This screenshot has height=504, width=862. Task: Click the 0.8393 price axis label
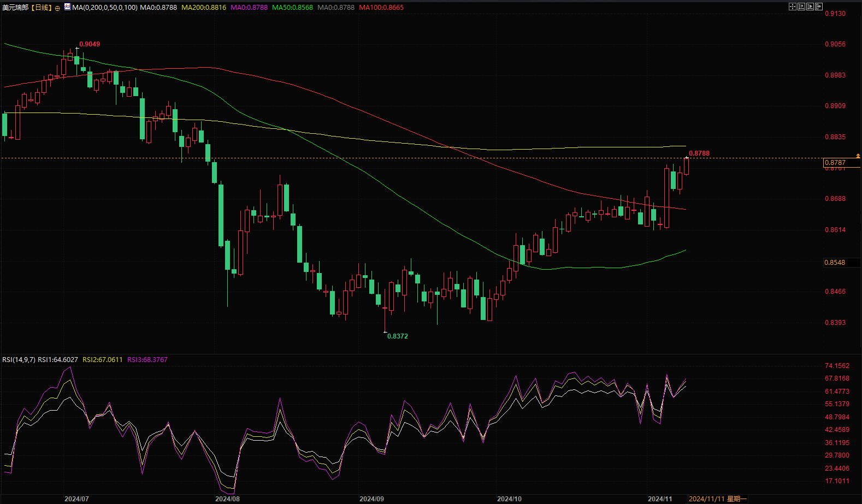tap(835, 323)
